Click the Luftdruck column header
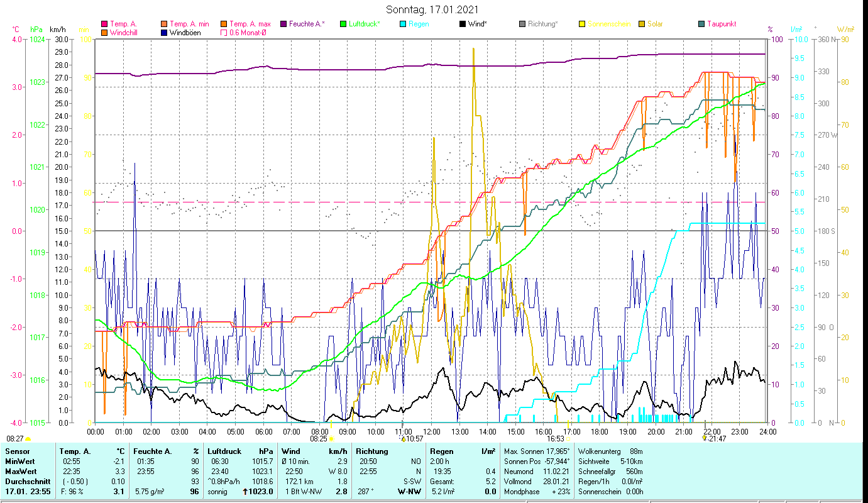Viewport: 868px width, 503px height. [224, 451]
